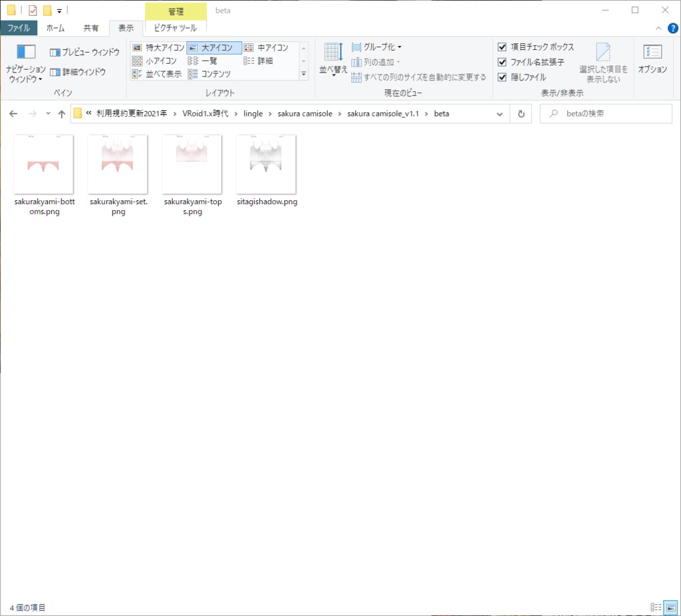This screenshot has height=616, width=681.
Task: Select sitagishadow.png thumbnail
Action: pos(266,164)
